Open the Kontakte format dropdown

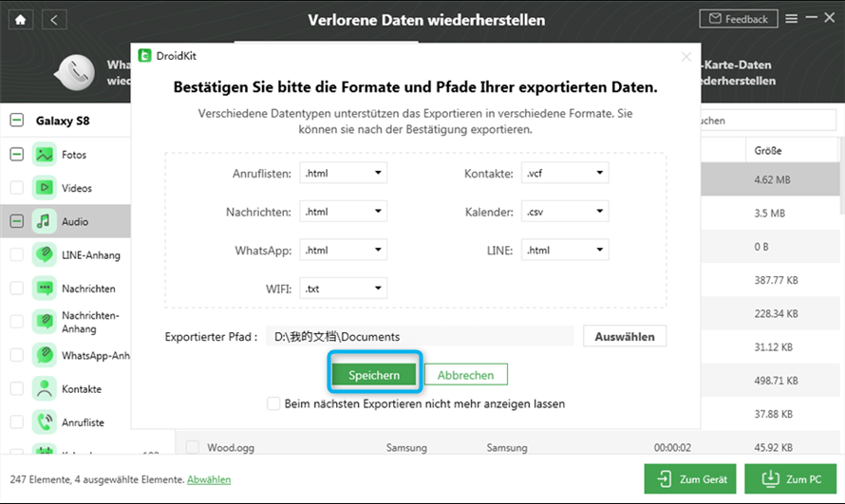[565, 173]
